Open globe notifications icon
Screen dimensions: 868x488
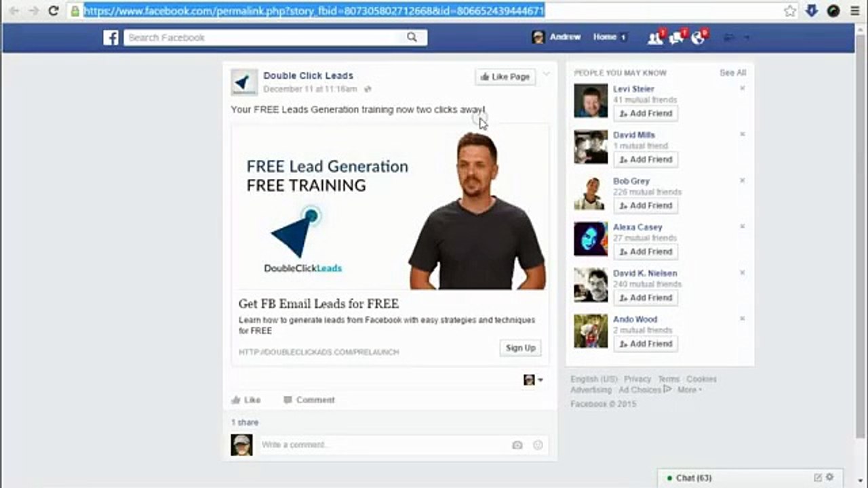(x=698, y=37)
